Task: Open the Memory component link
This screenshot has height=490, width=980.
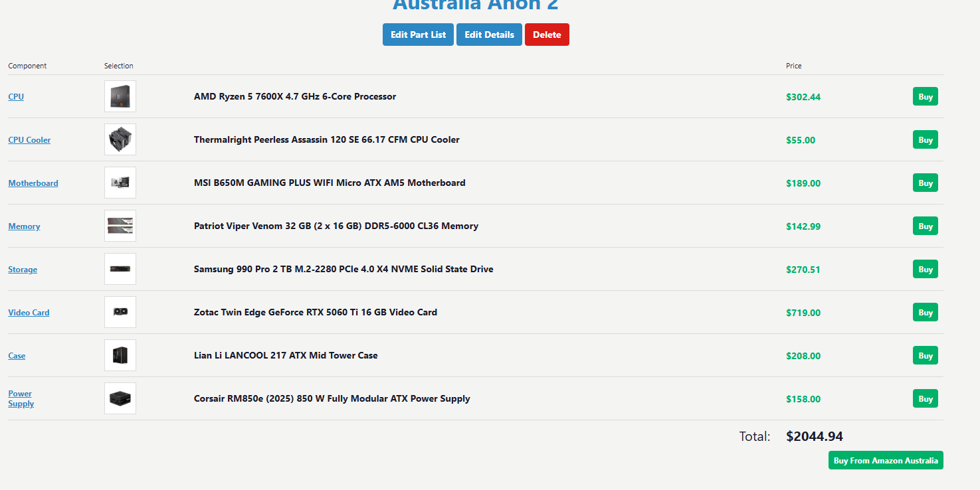Action: (x=24, y=226)
